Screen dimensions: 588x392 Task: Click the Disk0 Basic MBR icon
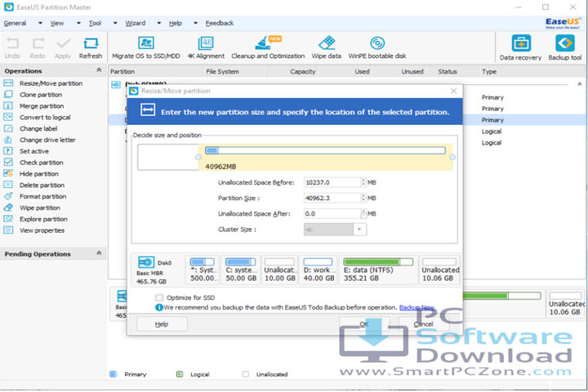point(146,262)
